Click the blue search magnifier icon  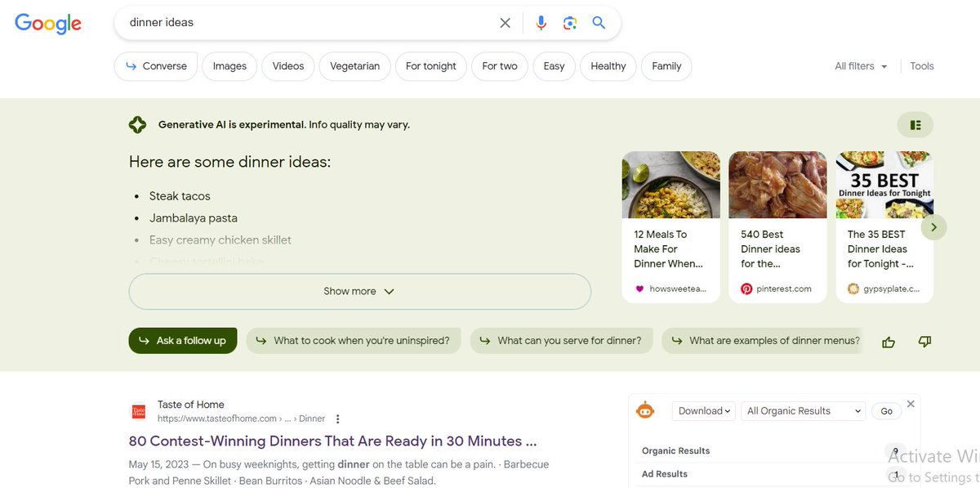(x=599, y=23)
